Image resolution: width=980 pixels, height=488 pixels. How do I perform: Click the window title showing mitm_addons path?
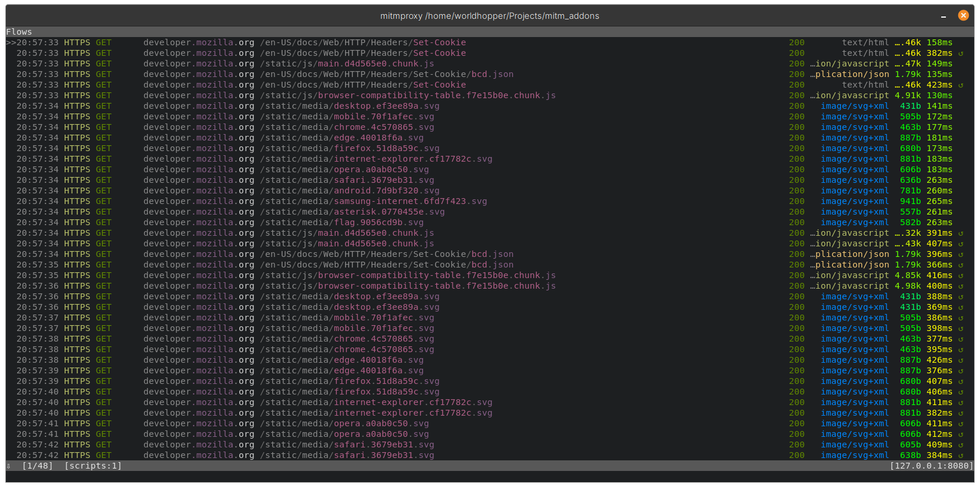coord(489,16)
